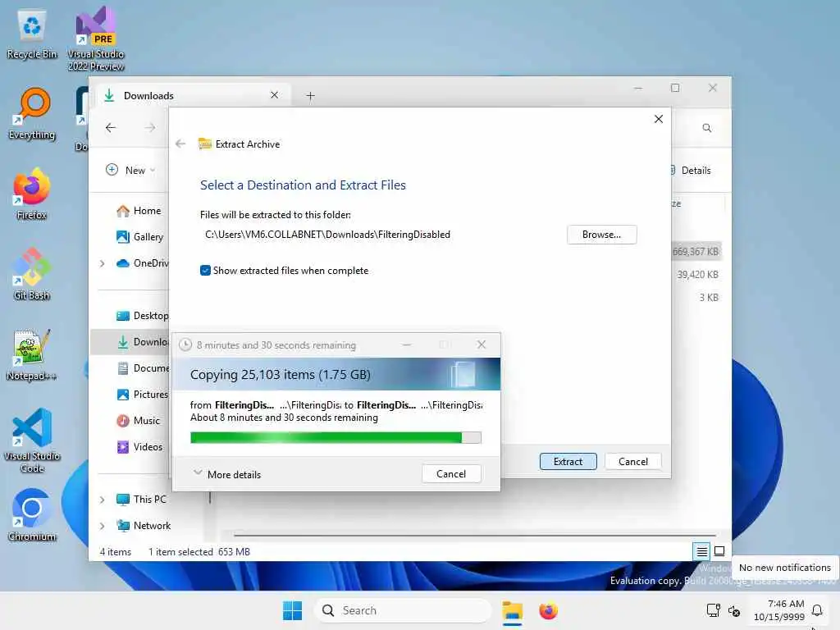The width and height of the screenshot is (840, 630).
Task: Open the Recycle Bin desktop icon
Action: (32, 34)
